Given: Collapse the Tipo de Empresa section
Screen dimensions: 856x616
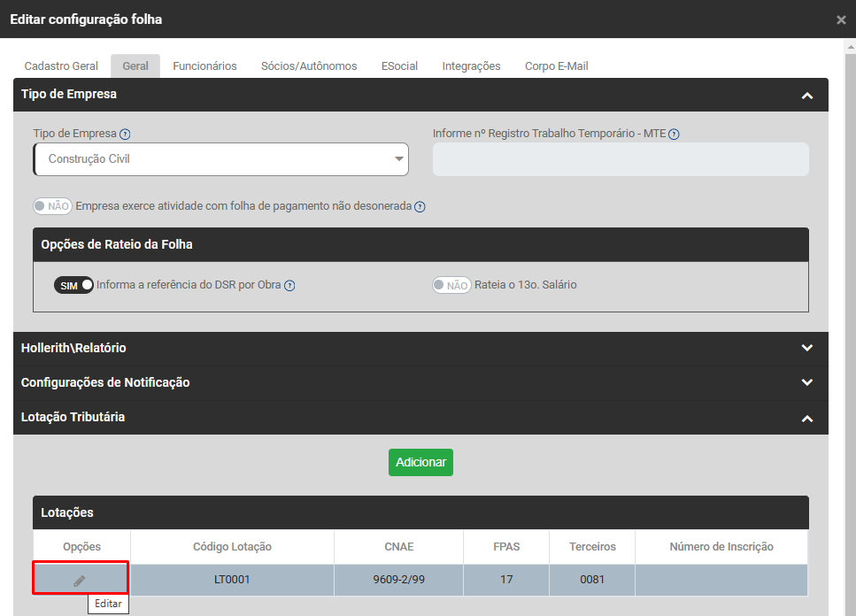Looking at the screenshot, I should (x=806, y=96).
